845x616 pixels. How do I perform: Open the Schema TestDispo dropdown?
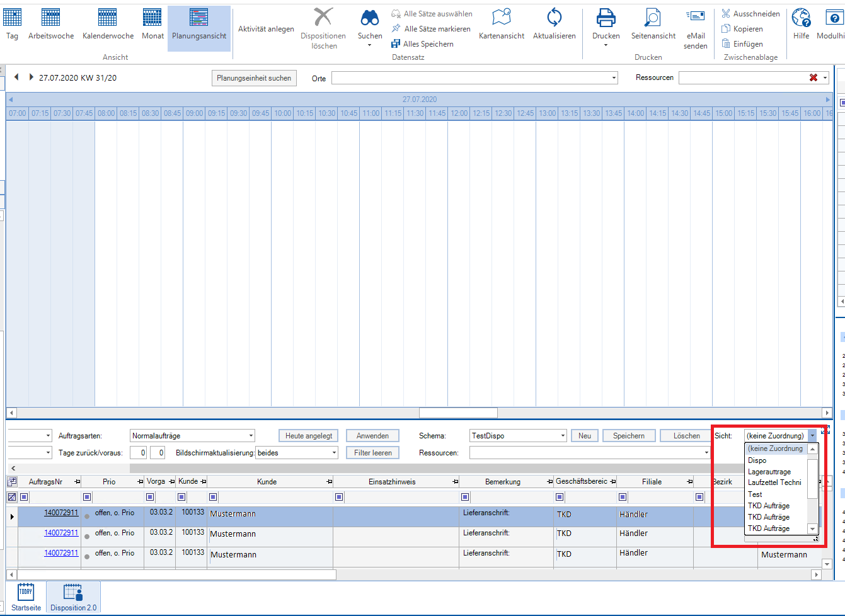[563, 436]
